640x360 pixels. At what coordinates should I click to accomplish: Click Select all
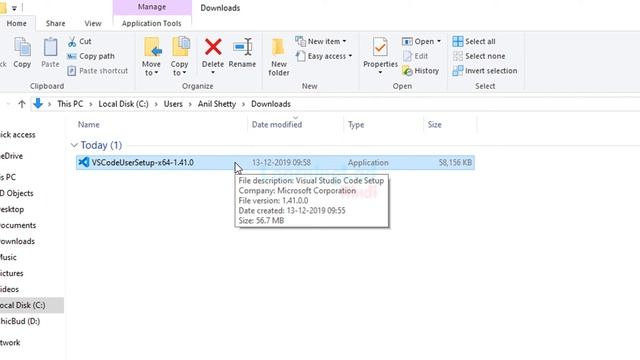pyautogui.click(x=474, y=41)
